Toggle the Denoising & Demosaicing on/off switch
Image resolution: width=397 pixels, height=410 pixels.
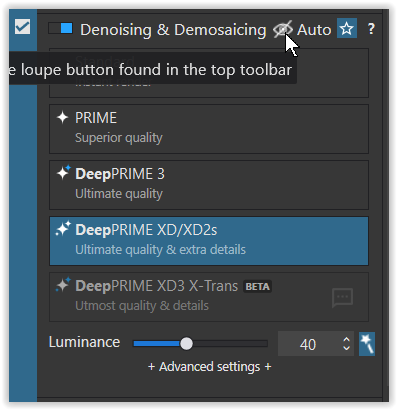(x=60, y=28)
